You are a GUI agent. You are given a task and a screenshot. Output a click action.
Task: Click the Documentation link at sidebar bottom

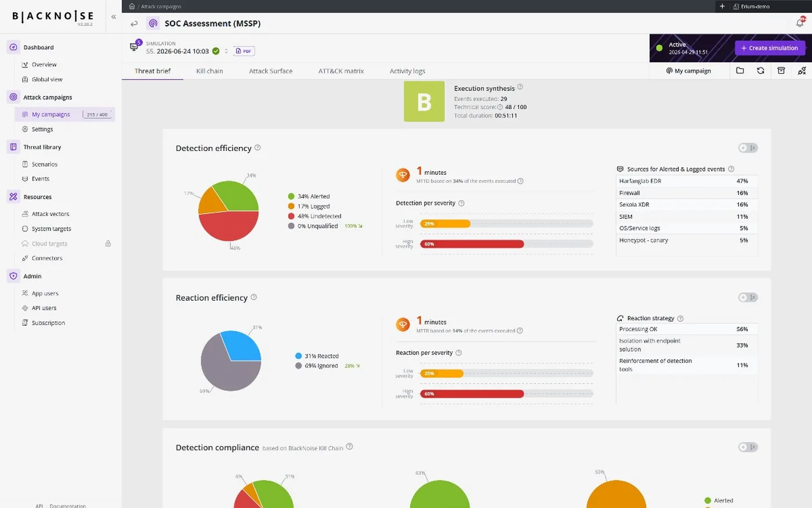67,506
